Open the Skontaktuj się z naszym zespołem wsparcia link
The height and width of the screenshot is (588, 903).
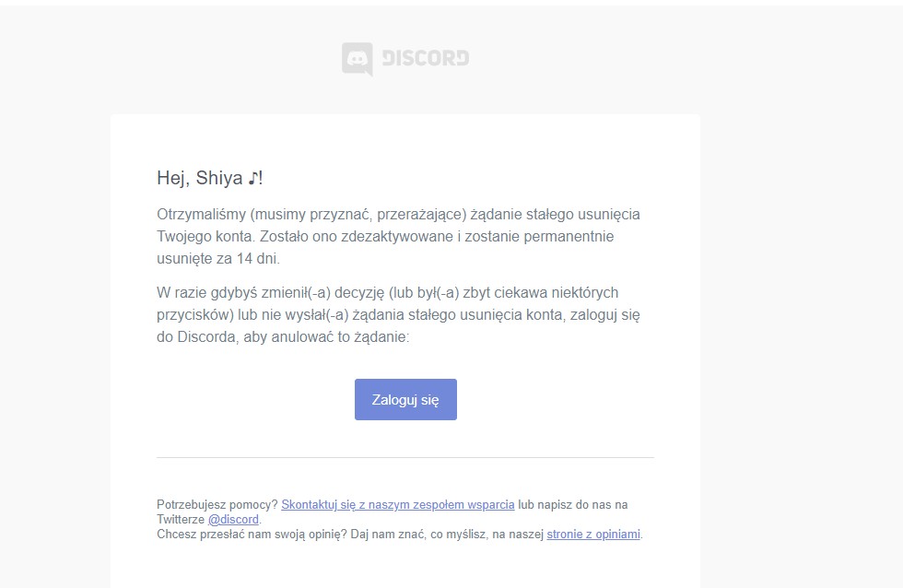(397, 505)
